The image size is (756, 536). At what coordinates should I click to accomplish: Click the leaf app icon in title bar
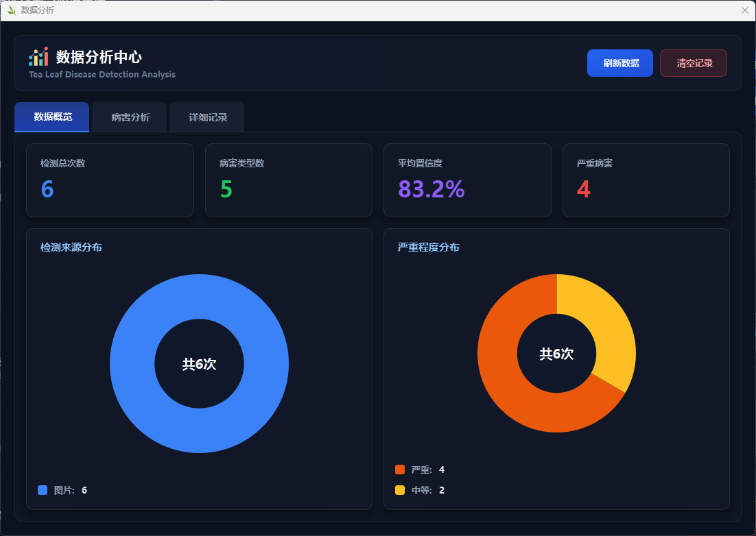[11, 10]
